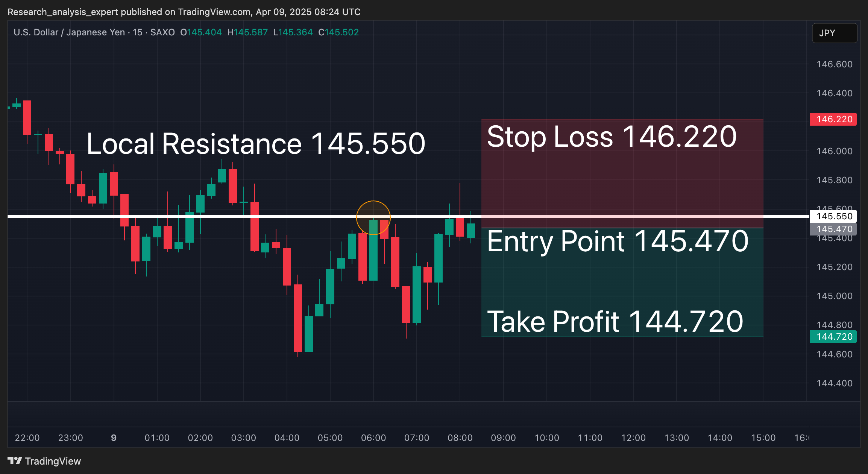This screenshot has height=474, width=868.
Task: Click the TradingView brand text link
Action: (x=53, y=461)
